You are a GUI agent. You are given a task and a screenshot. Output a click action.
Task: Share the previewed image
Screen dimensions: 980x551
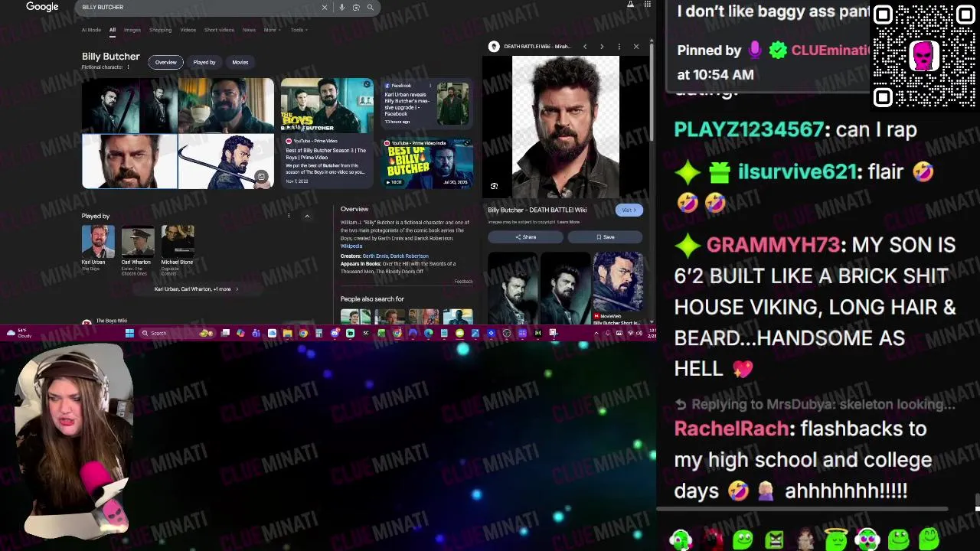526,237
